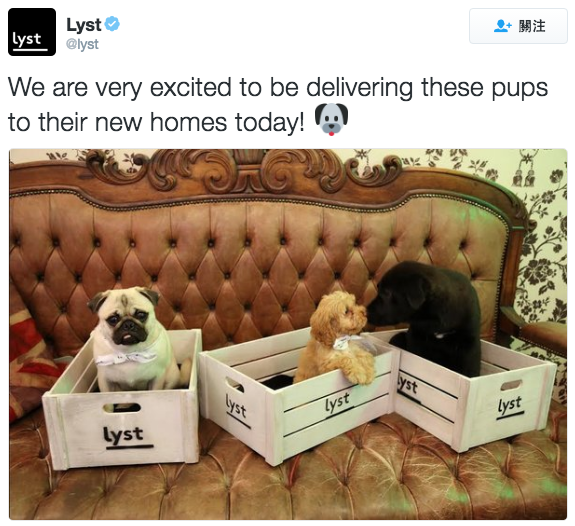Open the Lyst profile avatar
This screenshot has height=526, width=575.
(x=32, y=32)
